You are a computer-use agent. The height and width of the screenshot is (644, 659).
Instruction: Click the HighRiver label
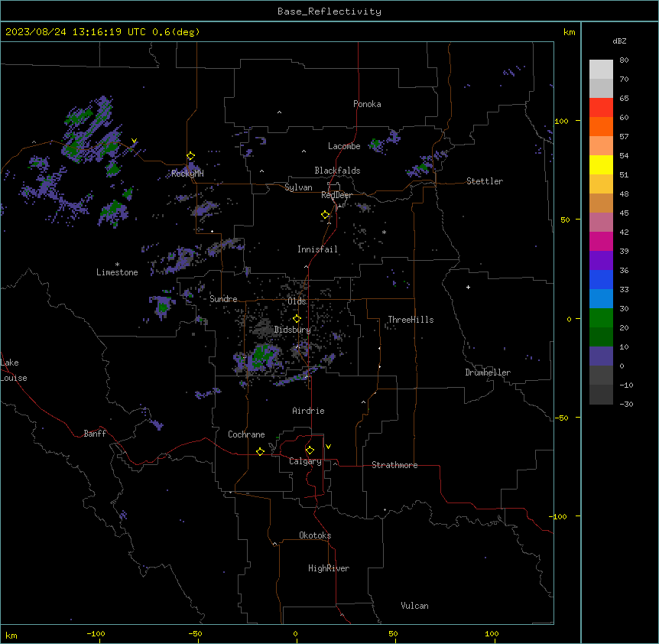(x=329, y=568)
